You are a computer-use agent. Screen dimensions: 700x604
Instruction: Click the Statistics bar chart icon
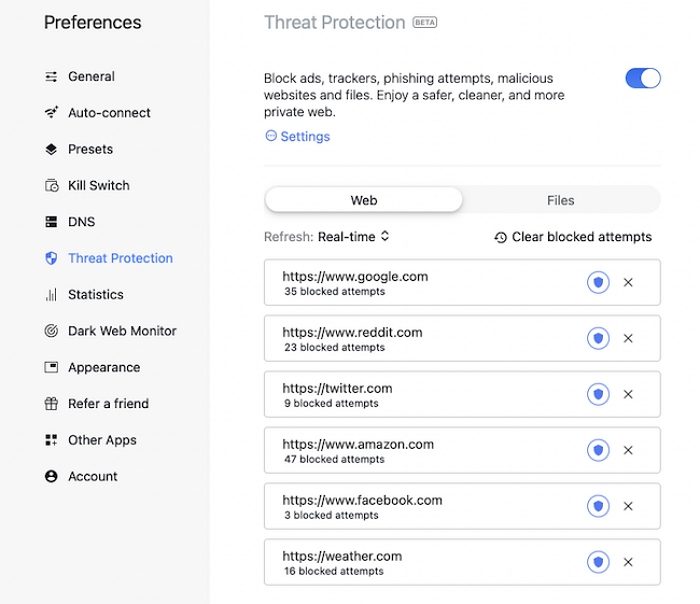[51, 295]
